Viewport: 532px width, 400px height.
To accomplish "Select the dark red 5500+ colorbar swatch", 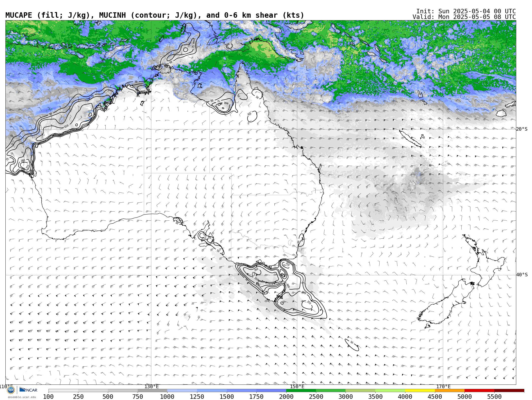I will coord(509,391).
